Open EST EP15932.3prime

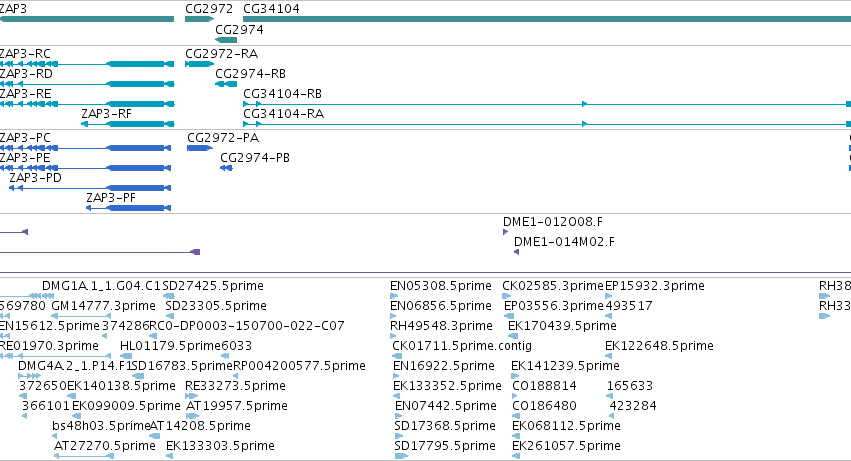pyautogui.click(x=608, y=296)
